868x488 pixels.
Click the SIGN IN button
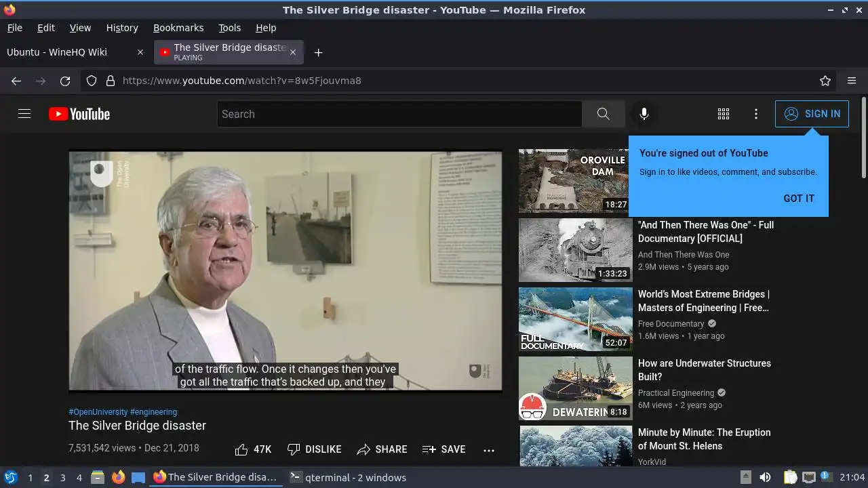point(812,114)
